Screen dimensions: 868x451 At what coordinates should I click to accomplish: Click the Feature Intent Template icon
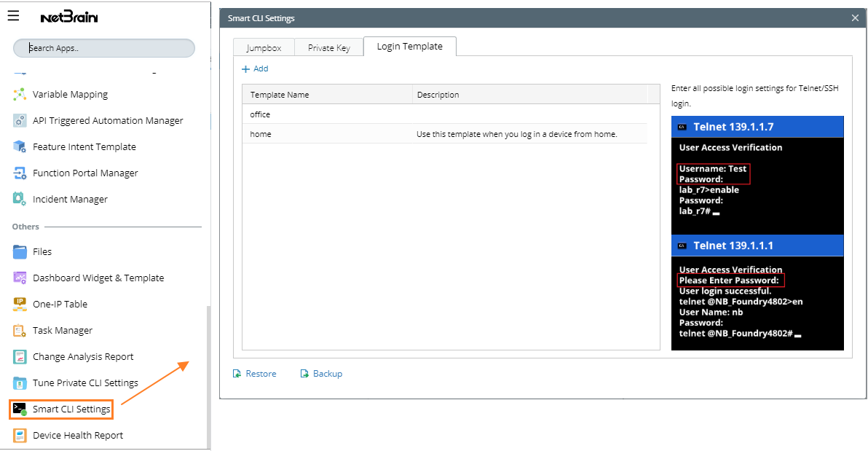(20, 147)
